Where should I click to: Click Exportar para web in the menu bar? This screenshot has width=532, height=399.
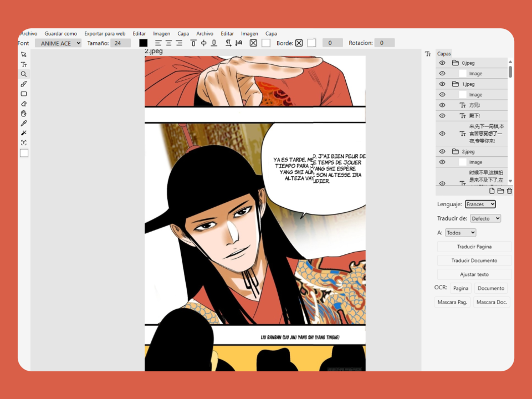tap(105, 33)
